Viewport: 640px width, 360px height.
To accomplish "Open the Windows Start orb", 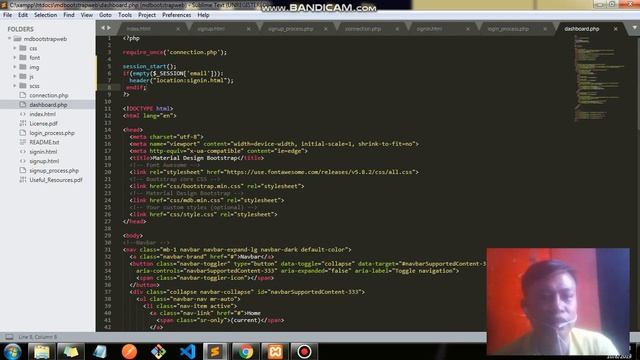I will coord(12,351).
